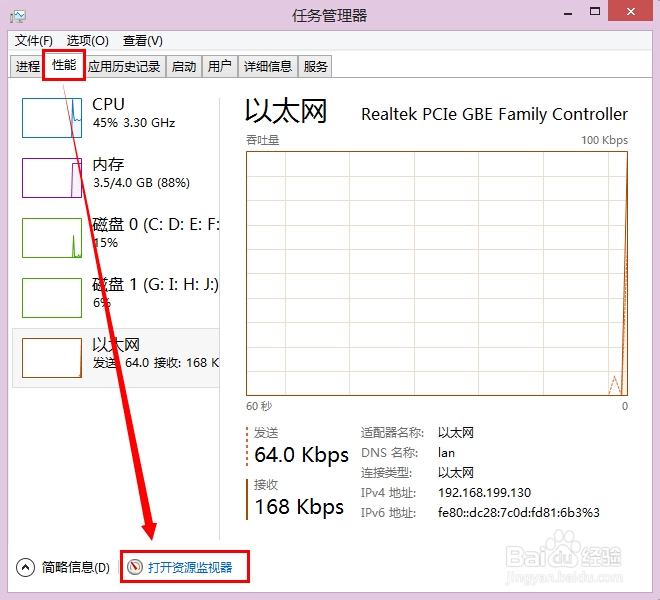Switch to the 进程 tab

(x=27, y=67)
